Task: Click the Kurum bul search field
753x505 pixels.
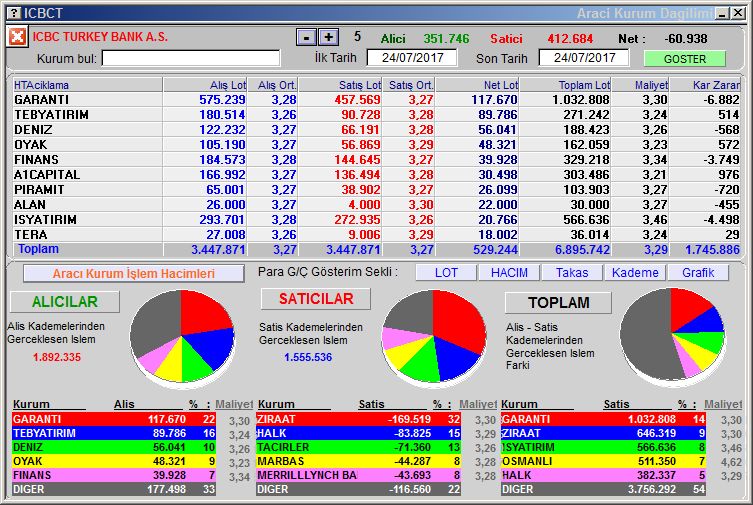Action: pos(191,58)
